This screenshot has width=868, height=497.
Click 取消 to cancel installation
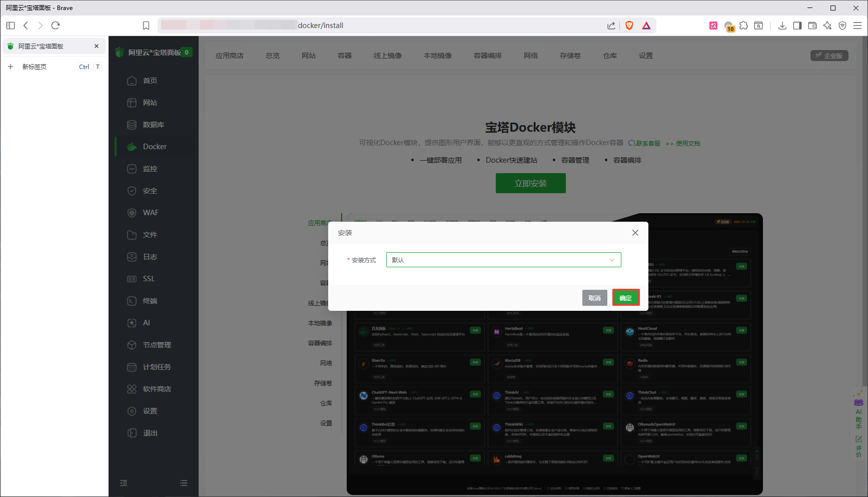(x=595, y=298)
